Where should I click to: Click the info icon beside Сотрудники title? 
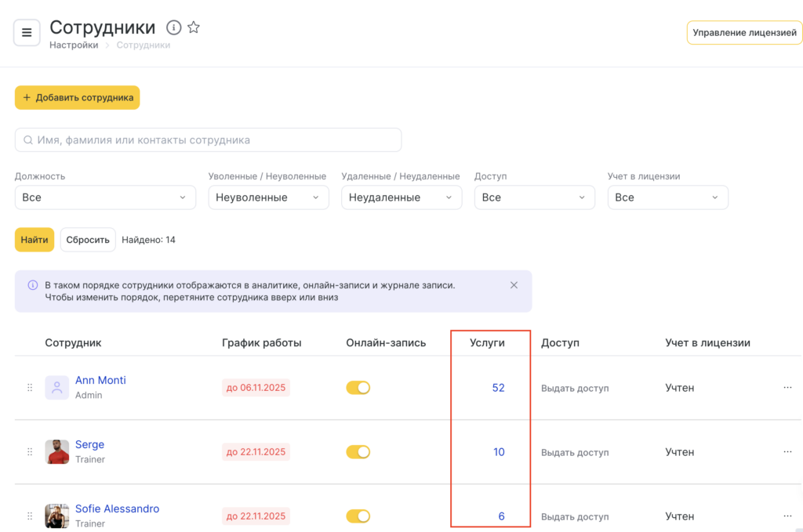pyautogui.click(x=174, y=28)
